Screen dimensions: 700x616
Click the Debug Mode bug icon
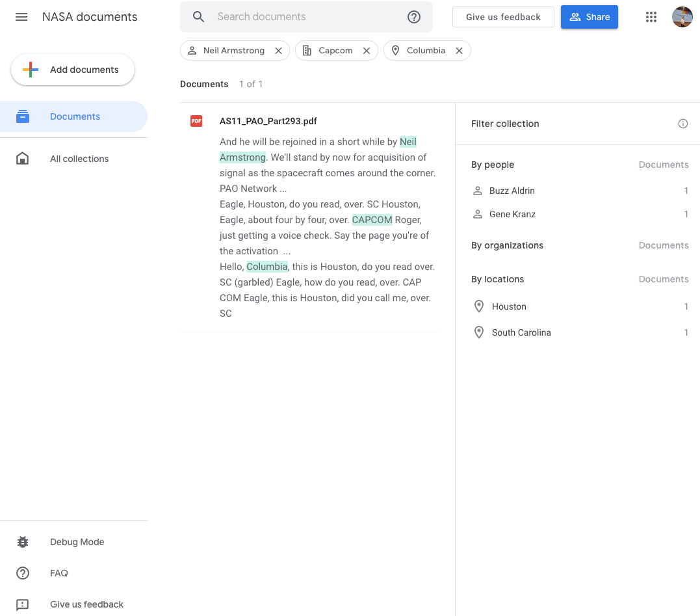pyautogui.click(x=23, y=542)
